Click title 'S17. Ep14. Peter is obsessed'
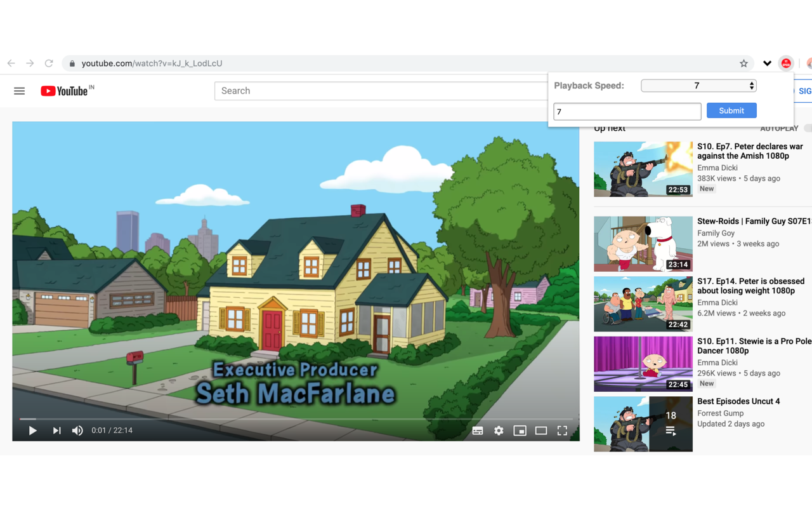The height and width of the screenshot is (508, 812). [x=750, y=286]
